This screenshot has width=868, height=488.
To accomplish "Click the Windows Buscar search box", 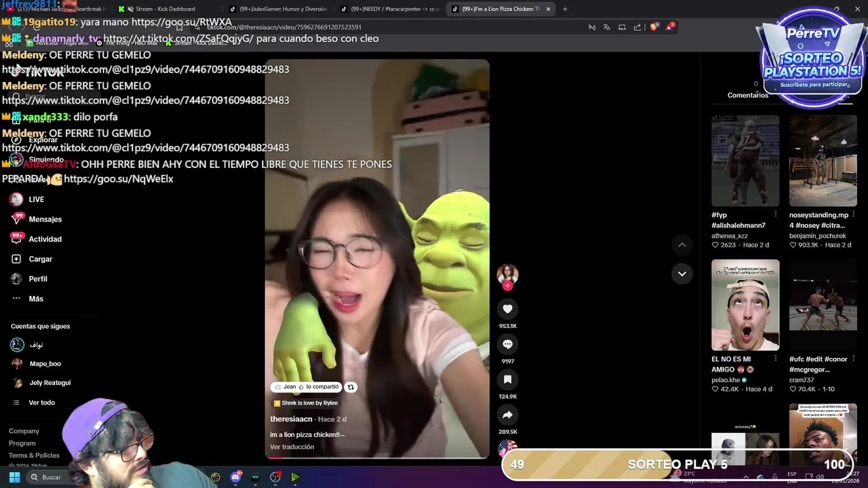I will point(52,477).
